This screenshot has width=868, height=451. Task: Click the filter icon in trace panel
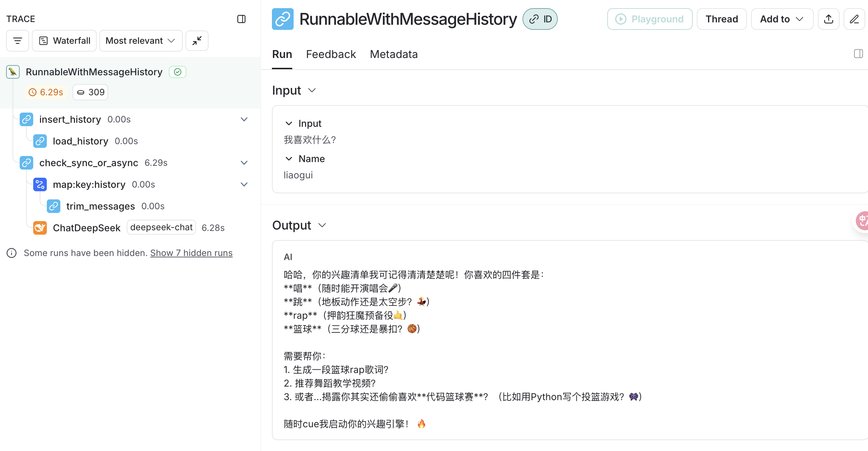[17, 41]
